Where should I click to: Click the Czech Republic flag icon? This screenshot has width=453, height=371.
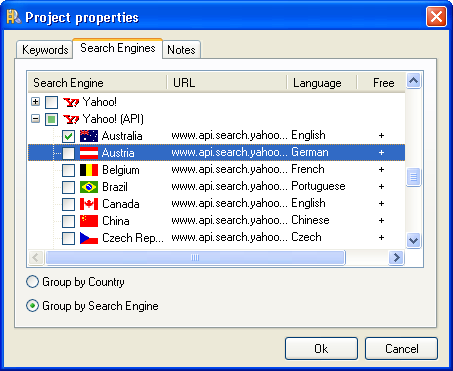pyautogui.click(x=89, y=238)
